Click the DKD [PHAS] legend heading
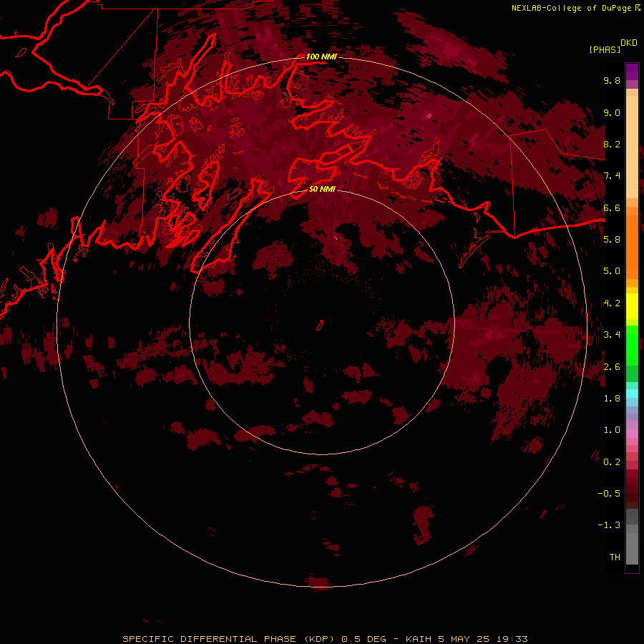This screenshot has width=644, height=644. click(x=613, y=46)
